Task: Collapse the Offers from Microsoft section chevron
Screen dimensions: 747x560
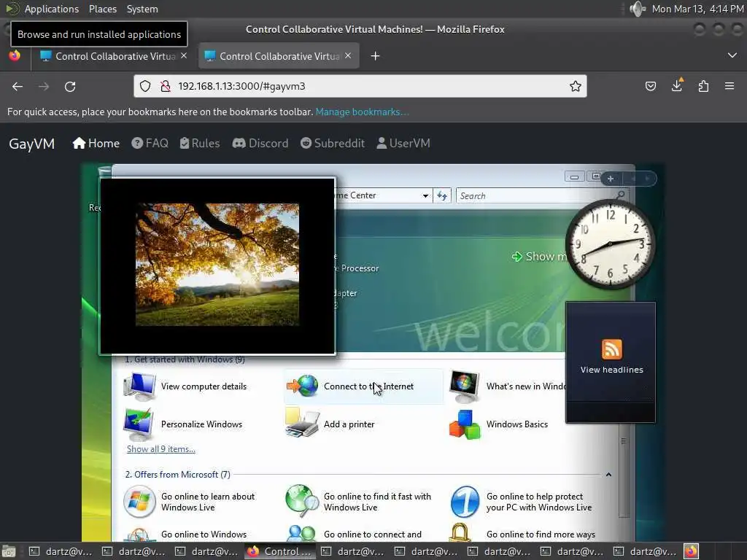Action: click(x=608, y=475)
